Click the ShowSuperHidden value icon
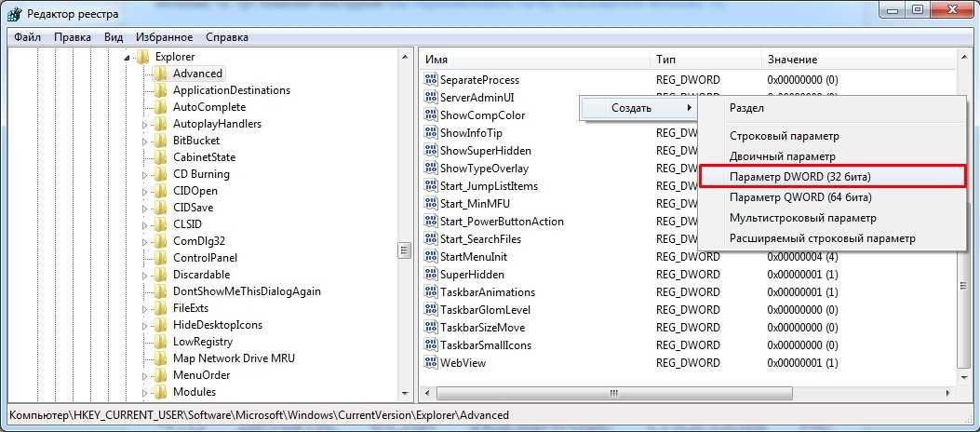Screen dimensions: 980x432 pos(431,151)
